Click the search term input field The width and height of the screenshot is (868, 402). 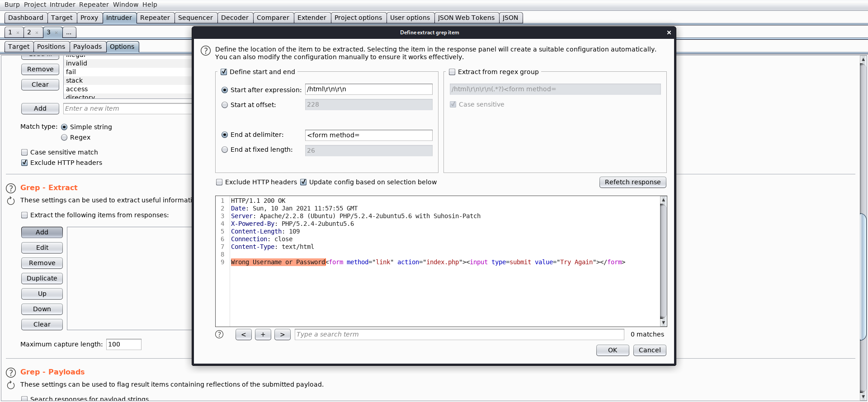[x=459, y=335]
